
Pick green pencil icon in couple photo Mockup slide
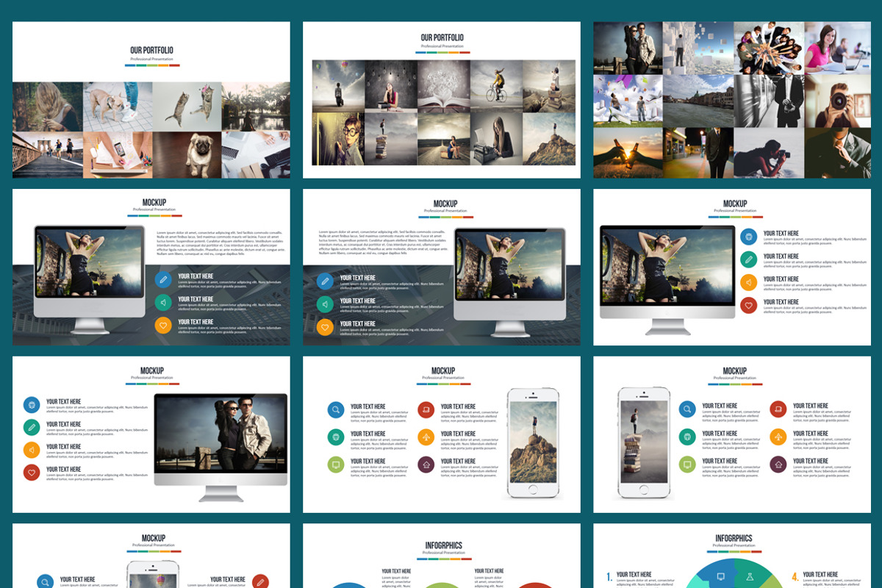point(32,428)
